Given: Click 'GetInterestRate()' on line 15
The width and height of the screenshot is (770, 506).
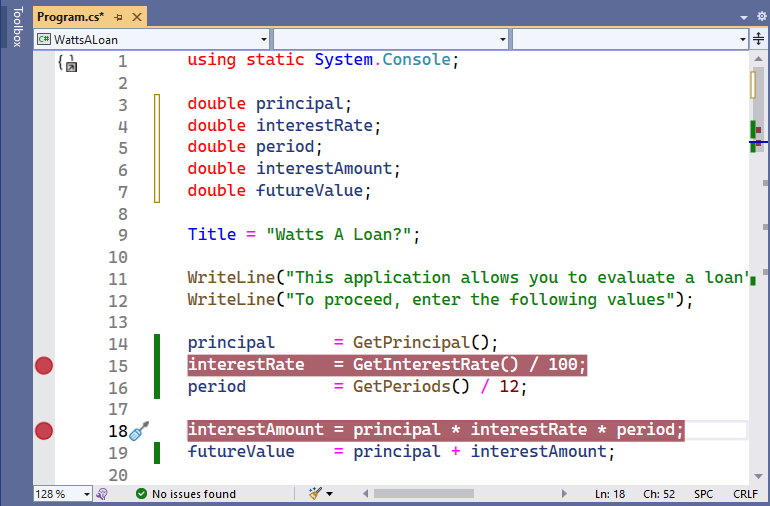Looking at the screenshot, I should click(436, 365).
